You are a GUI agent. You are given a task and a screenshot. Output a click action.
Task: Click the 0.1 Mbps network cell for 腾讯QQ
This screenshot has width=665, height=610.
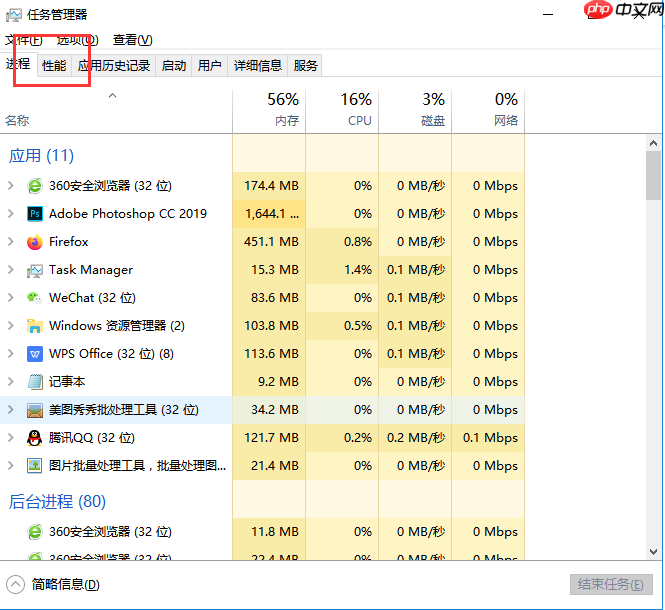488,438
